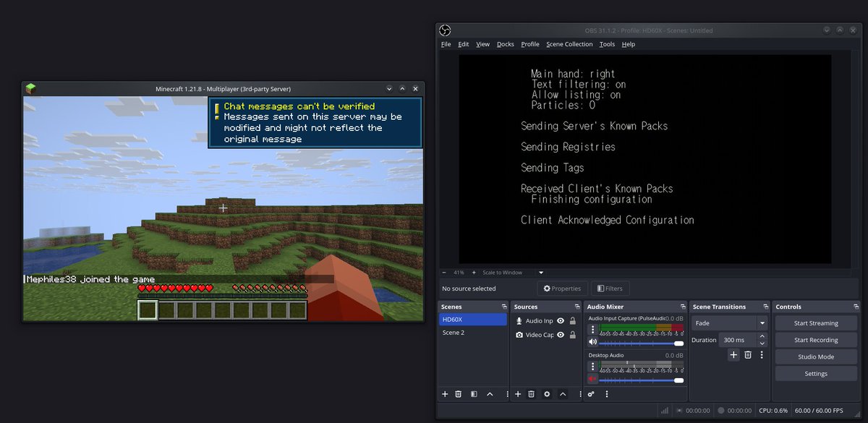The image size is (868, 423).
Task: Open the Scene Collection menu
Action: click(569, 44)
